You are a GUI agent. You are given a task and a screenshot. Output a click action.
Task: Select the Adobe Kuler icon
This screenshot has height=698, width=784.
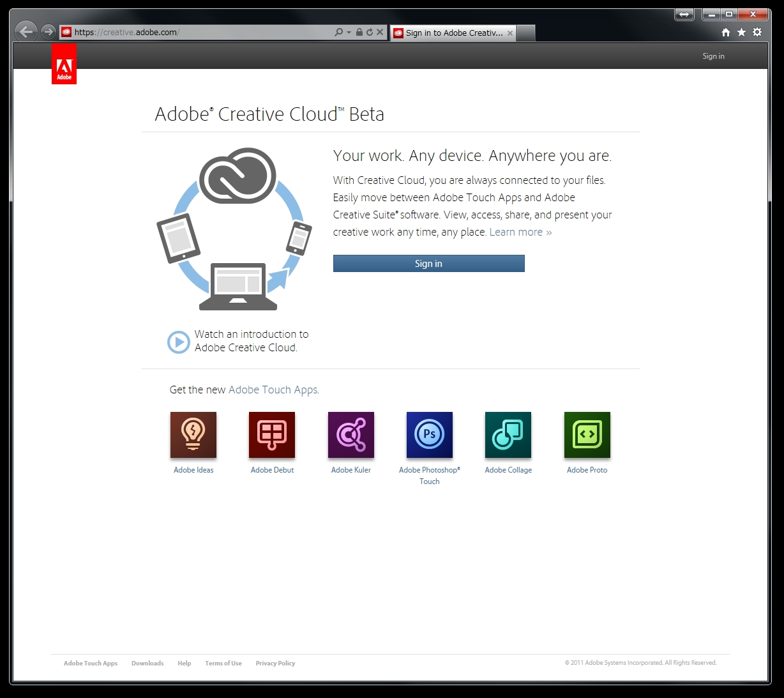(351, 435)
